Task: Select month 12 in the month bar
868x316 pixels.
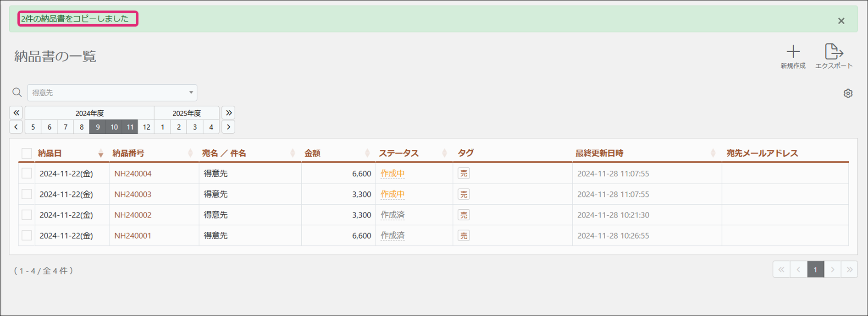Action: coord(146,127)
